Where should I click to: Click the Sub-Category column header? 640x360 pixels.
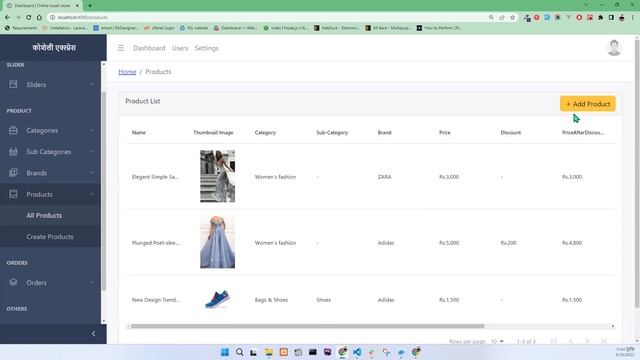point(332,132)
